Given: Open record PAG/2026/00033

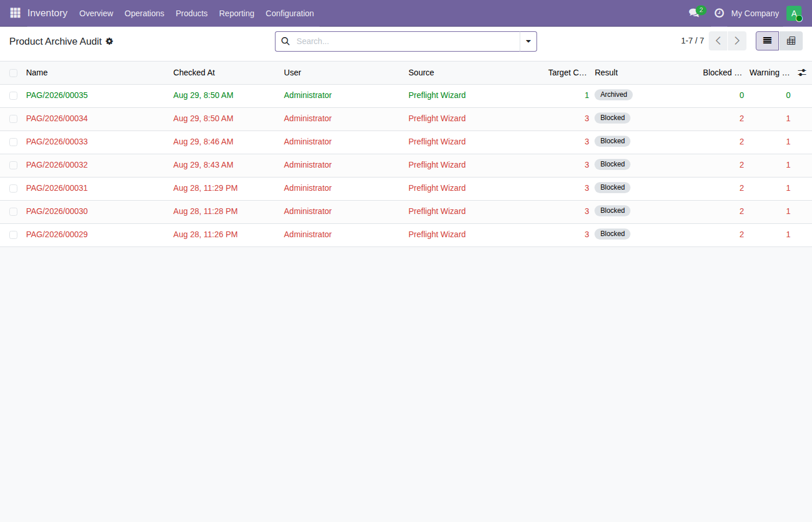Looking at the screenshot, I should 57,142.
